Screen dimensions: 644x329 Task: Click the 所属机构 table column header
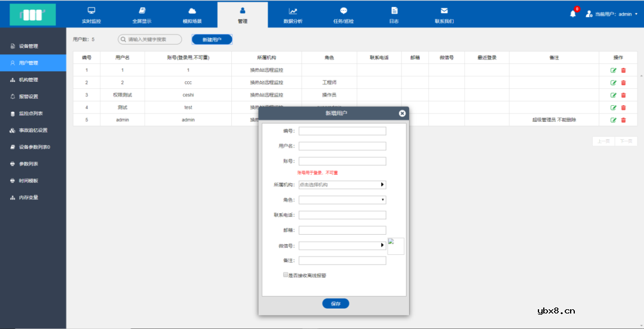point(267,57)
